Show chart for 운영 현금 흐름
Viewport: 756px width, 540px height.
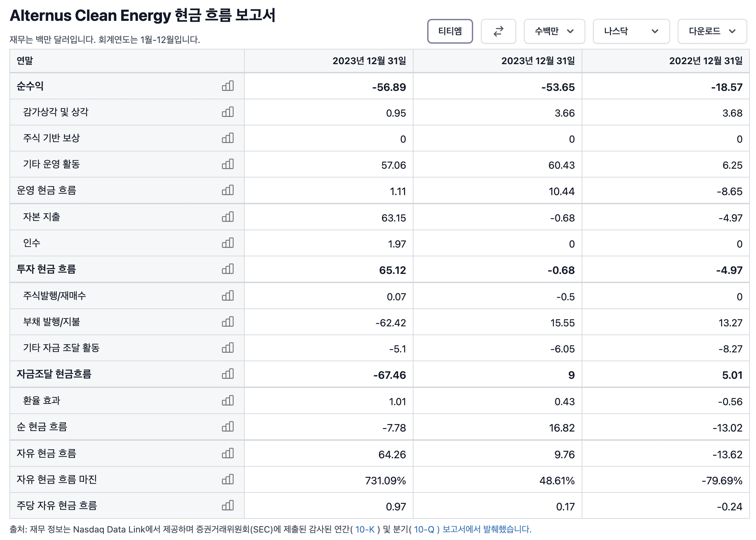(x=228, y=190)
